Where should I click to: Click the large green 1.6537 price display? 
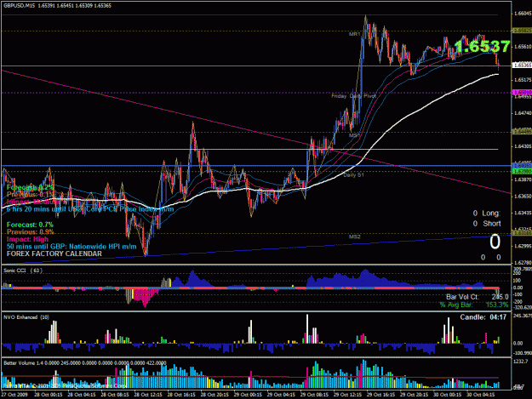(482, 46)
